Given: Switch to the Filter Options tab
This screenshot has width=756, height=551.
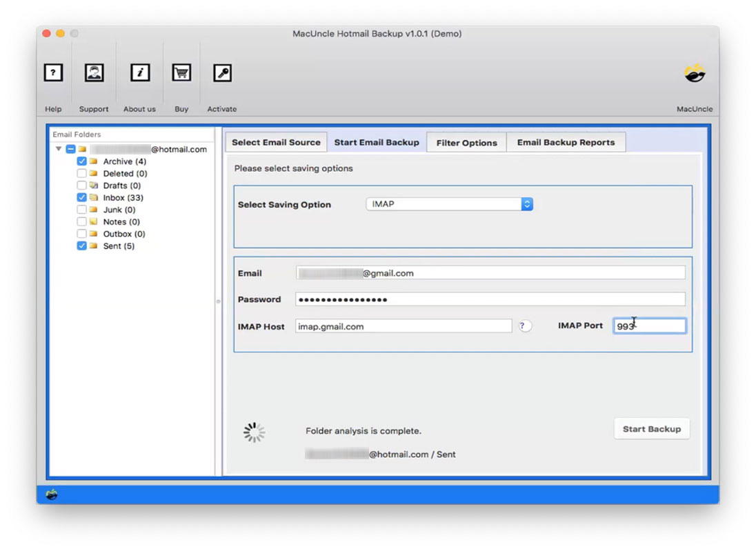Looking at the screenshot, I should [x=466, y=142].
